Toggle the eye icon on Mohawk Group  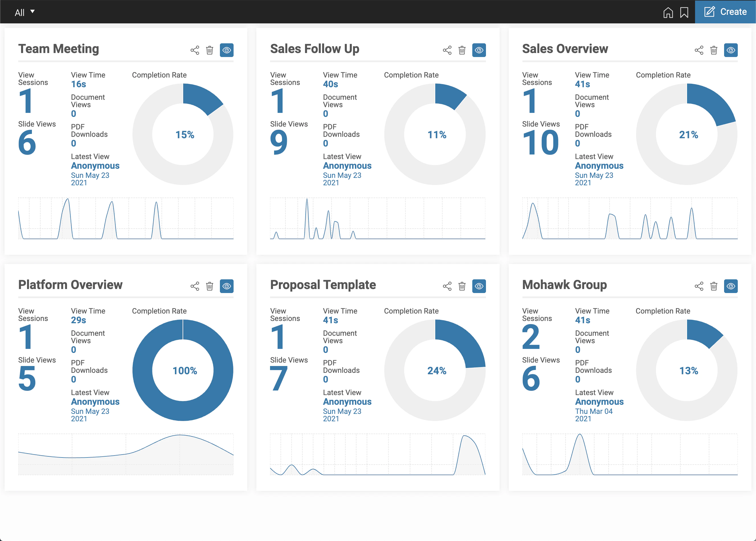click(x=731, y=286)
